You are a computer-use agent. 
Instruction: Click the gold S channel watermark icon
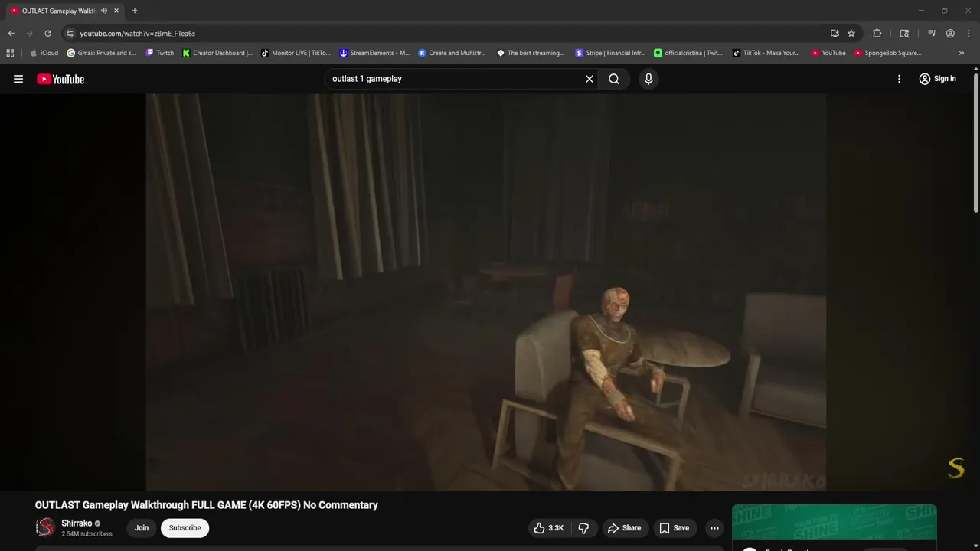(x=956, y=468)
